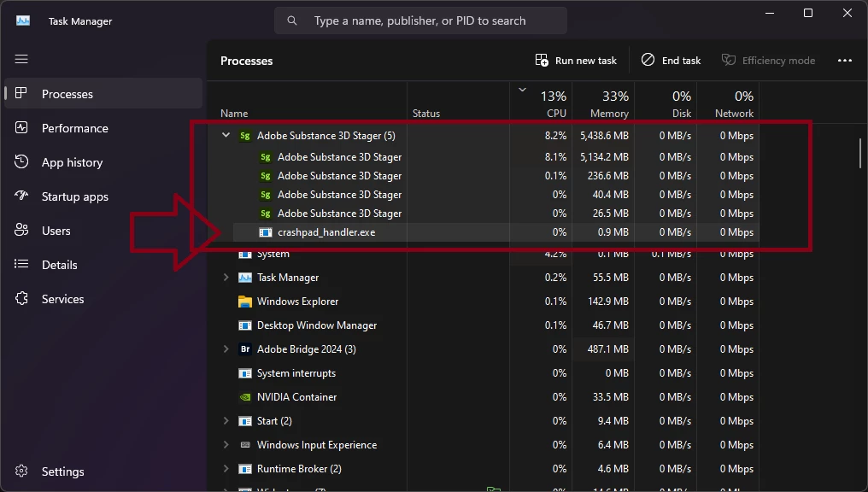Expand the Start (2) group
868x492 pixels.
226,420
